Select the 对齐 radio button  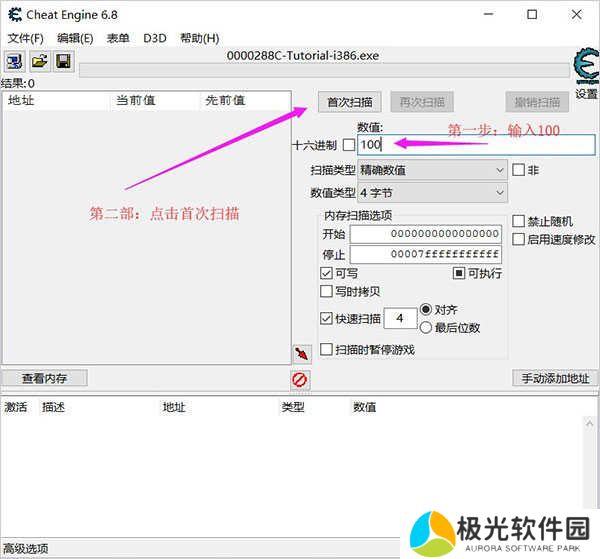click(426, 309)
